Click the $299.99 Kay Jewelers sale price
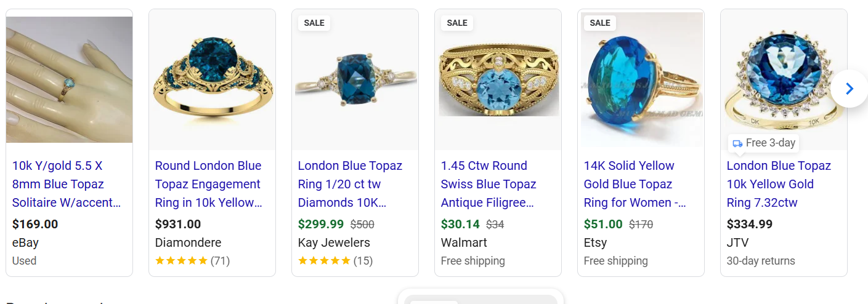Image resolution: width=868 pixels, height=304 pixels. coord(321,224)
